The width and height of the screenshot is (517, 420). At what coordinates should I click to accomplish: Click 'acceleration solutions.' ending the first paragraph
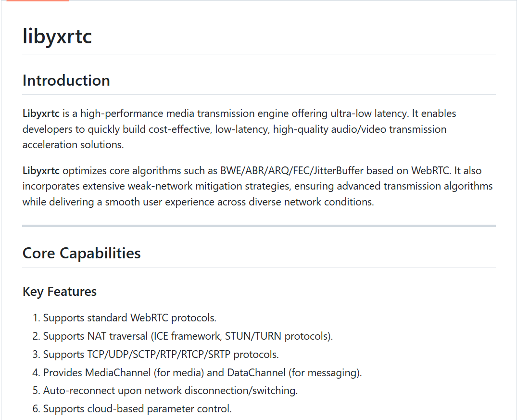[x=73, y=145]
